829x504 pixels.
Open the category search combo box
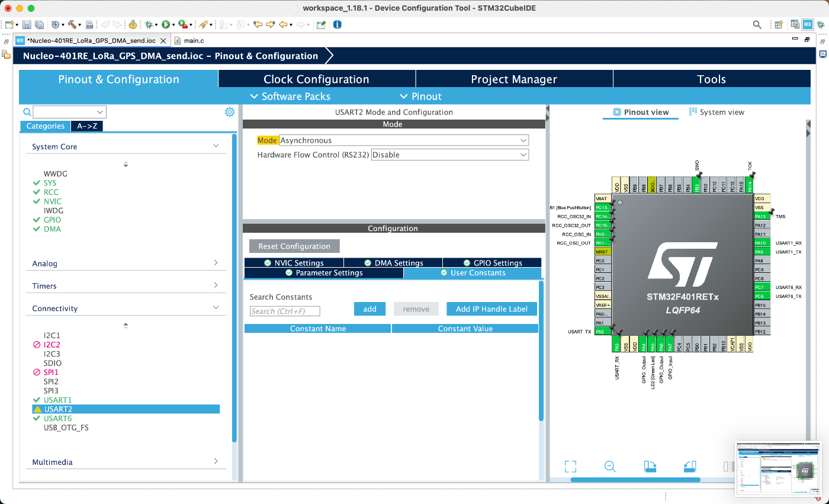click(70, 112)
